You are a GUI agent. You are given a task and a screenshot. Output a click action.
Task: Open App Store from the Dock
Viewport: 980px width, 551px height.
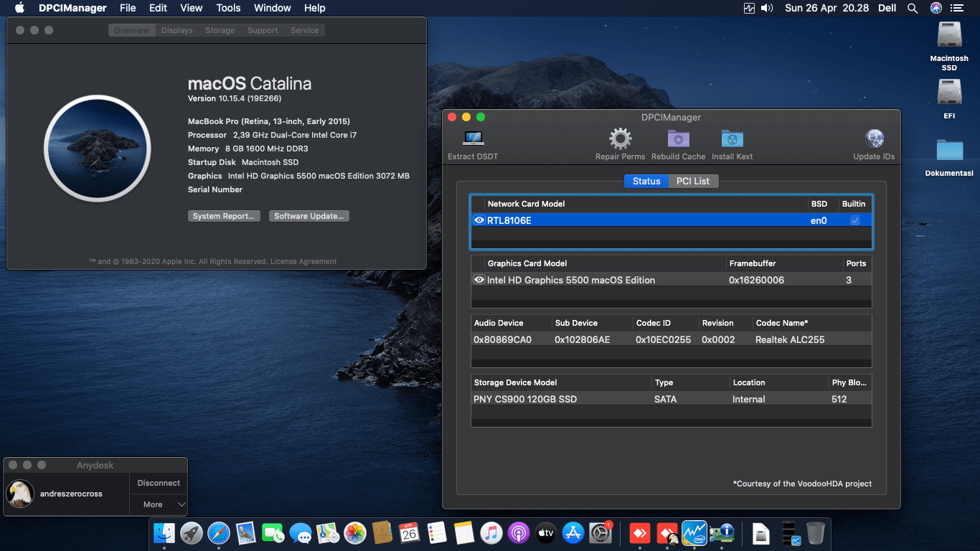click(573, 533)
